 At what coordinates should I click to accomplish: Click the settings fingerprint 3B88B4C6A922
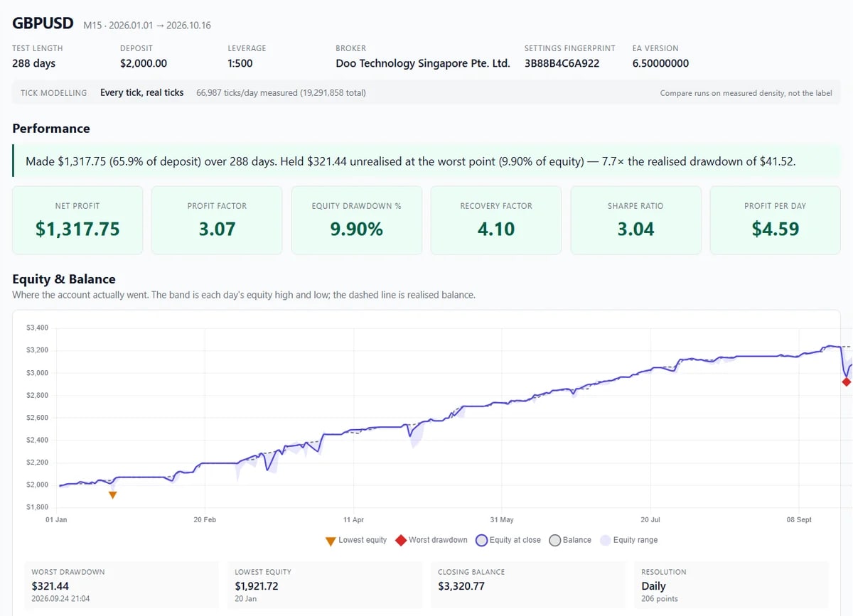click(x=562, y=63)
